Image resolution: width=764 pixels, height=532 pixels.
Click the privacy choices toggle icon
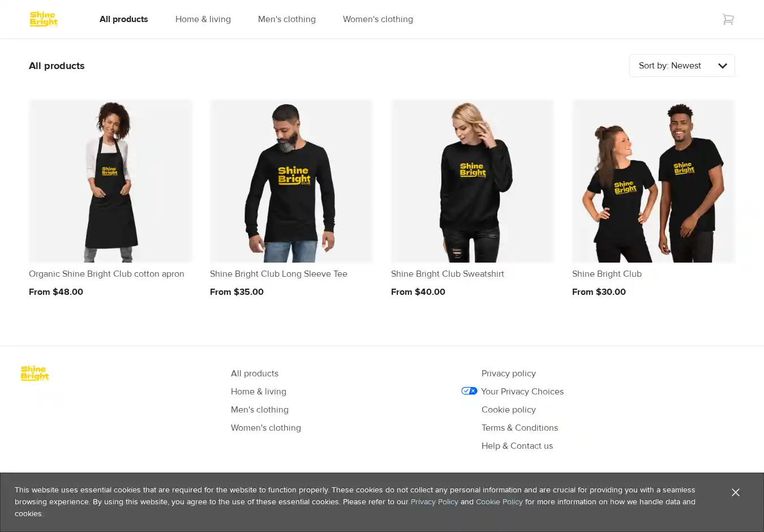click(x=469, y=391)
